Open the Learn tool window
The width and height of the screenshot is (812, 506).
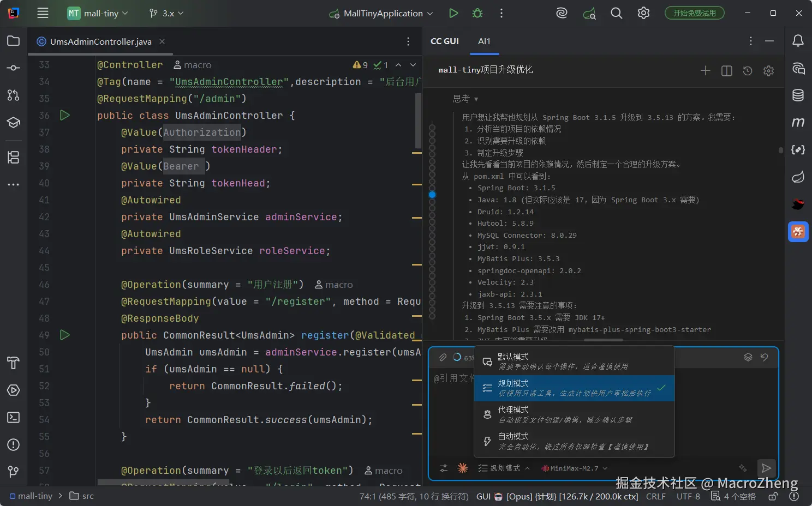point(14,122)
